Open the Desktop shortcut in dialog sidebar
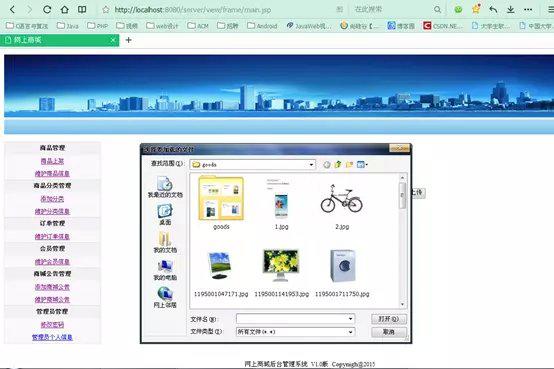 point(165,215)
